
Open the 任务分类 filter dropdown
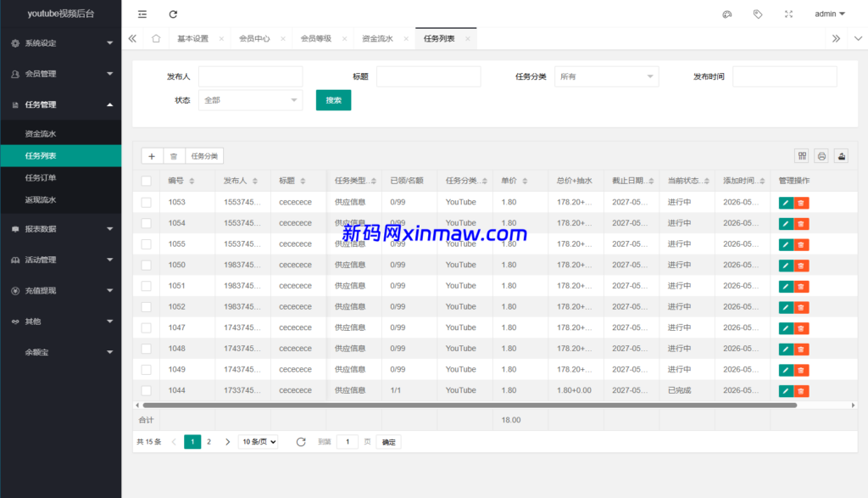point(607,76)
